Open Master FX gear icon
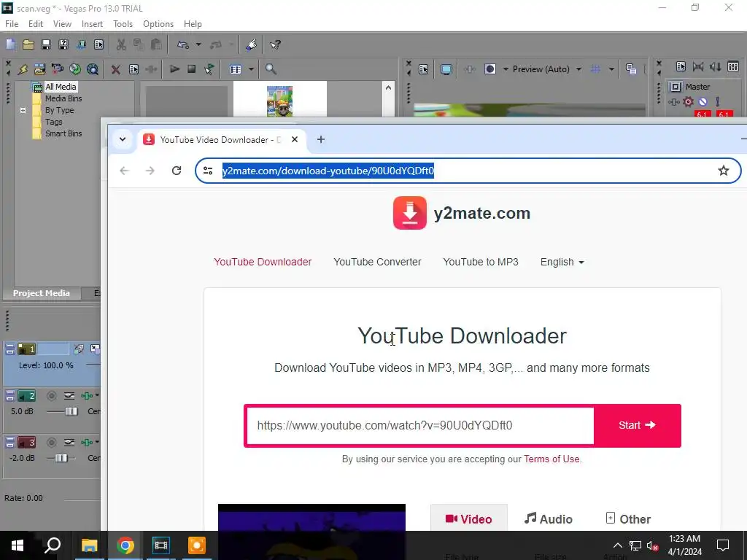 click(689, 101)
